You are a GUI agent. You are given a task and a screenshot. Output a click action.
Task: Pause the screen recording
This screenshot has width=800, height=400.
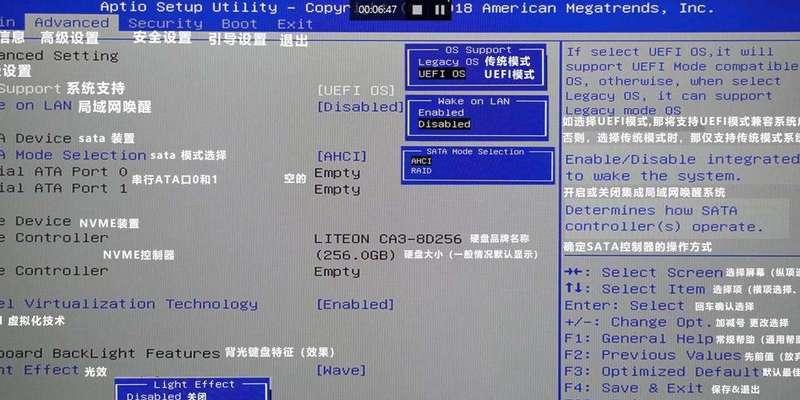443,9
